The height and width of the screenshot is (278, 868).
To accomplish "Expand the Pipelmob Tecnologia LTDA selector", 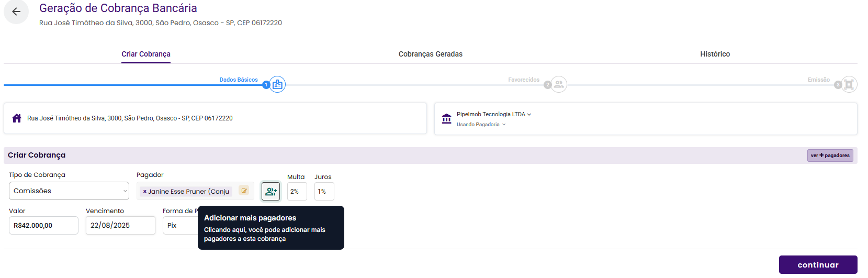I will 493,114.
